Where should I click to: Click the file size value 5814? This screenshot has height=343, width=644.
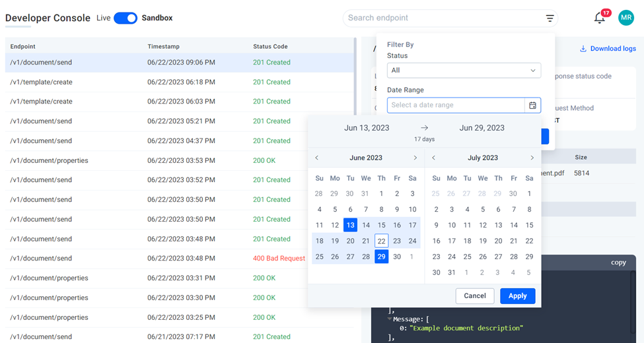tap(581, 173)
